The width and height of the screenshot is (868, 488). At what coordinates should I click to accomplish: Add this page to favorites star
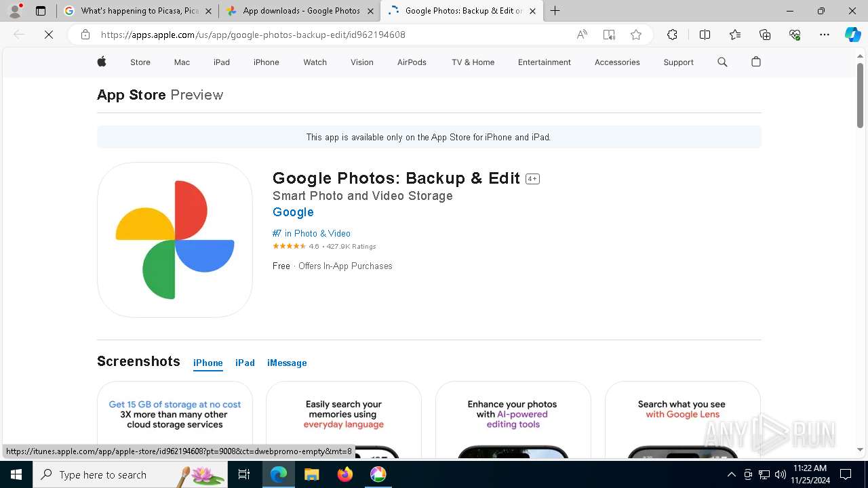(636, 35)
